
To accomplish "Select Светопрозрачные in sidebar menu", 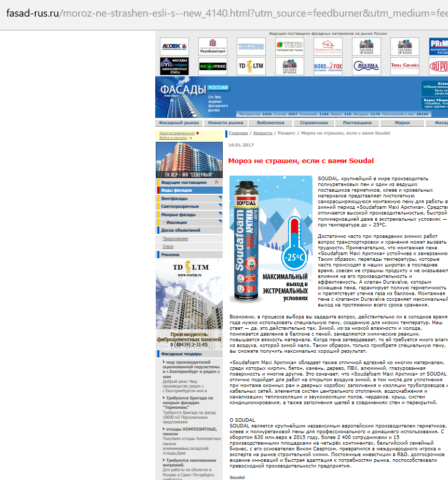I will pos(189,206).
